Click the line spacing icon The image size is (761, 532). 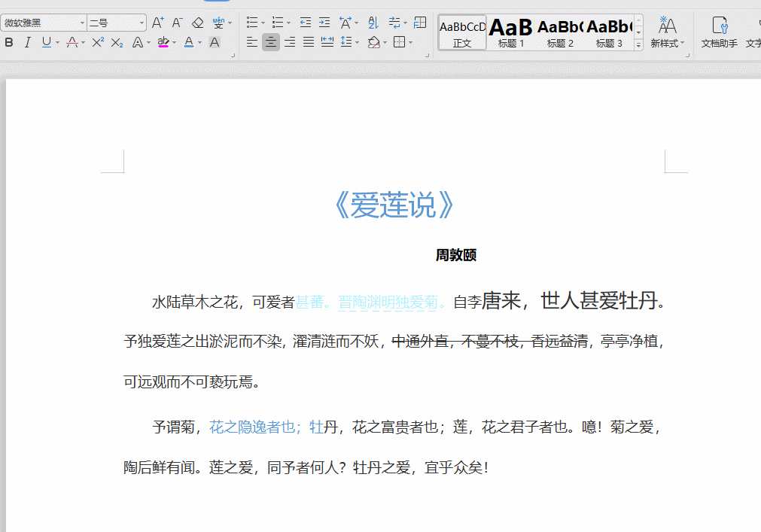[346, 42]
